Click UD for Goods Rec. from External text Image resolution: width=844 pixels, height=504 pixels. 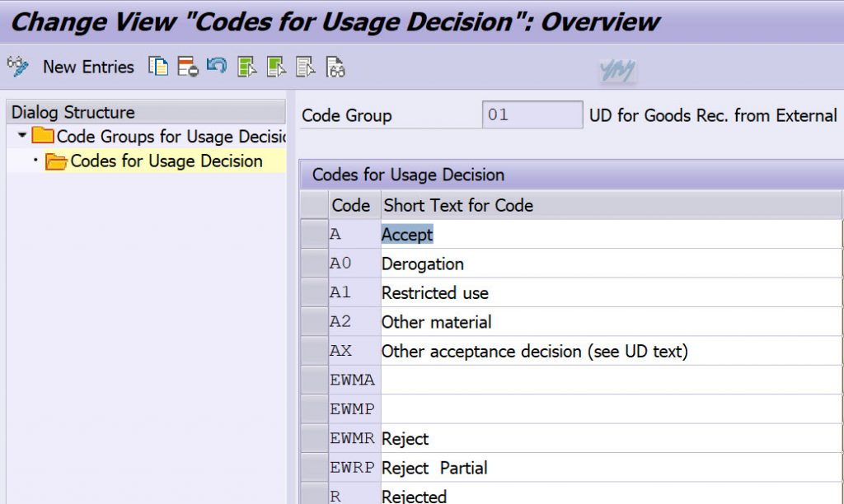713,115
